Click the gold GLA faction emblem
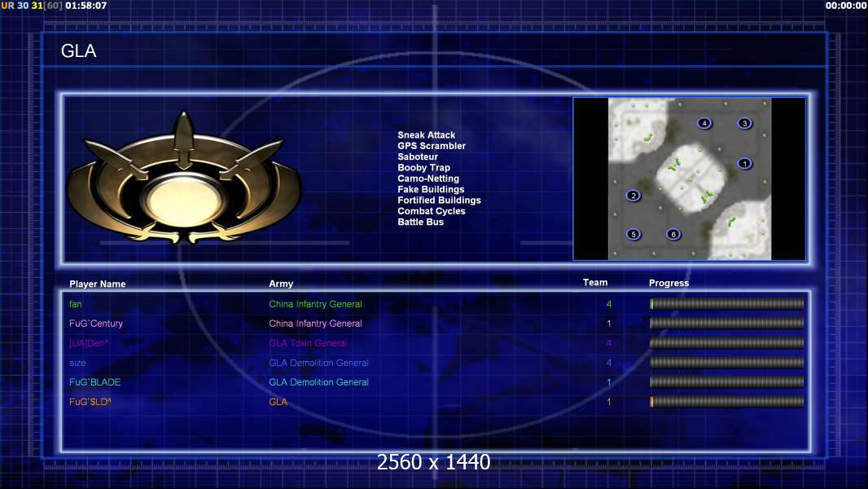 184,178
